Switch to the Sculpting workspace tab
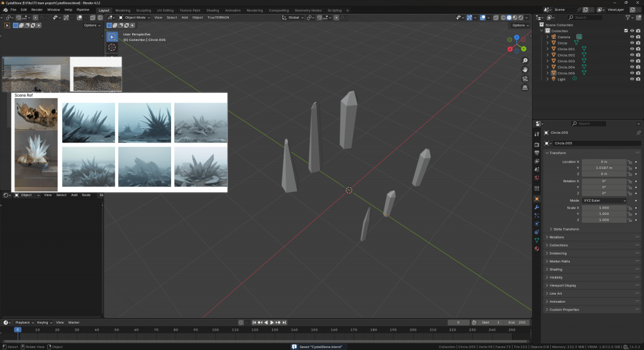644x350 pixels. click(144, 10)
